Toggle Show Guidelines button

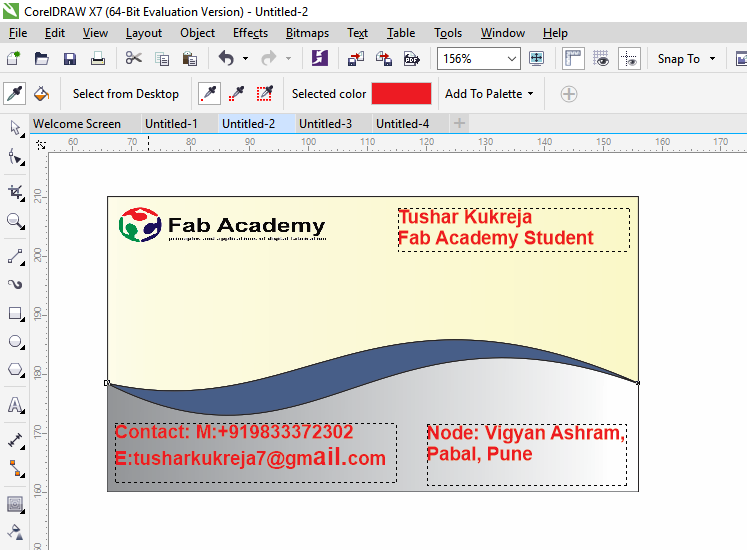coord(629,59)
